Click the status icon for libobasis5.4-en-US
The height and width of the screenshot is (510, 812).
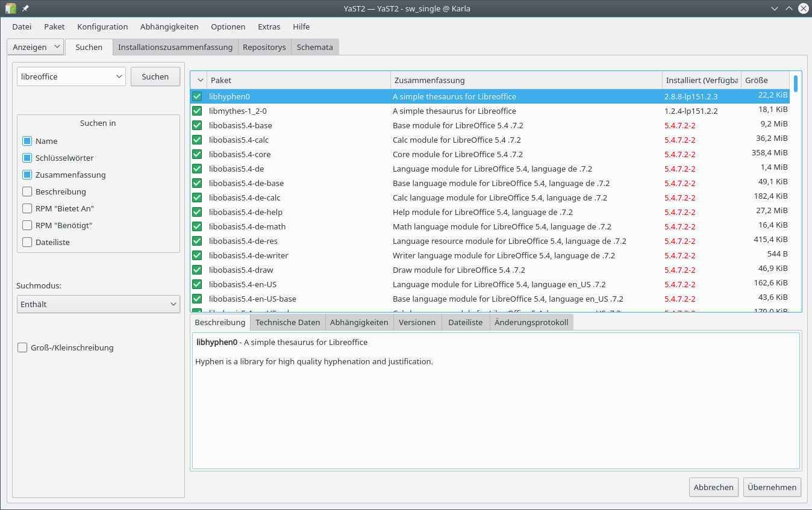pyautogui.click(x=197, y=284)
